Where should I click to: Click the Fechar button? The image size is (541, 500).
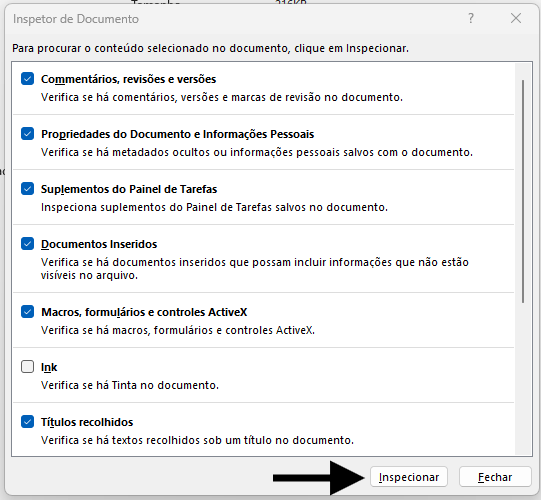click(495, 477)
